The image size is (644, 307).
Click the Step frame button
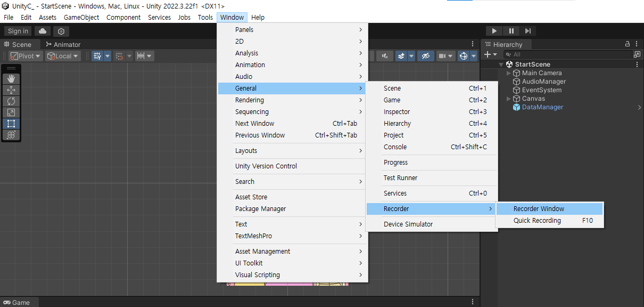click(x=527, y=31)
